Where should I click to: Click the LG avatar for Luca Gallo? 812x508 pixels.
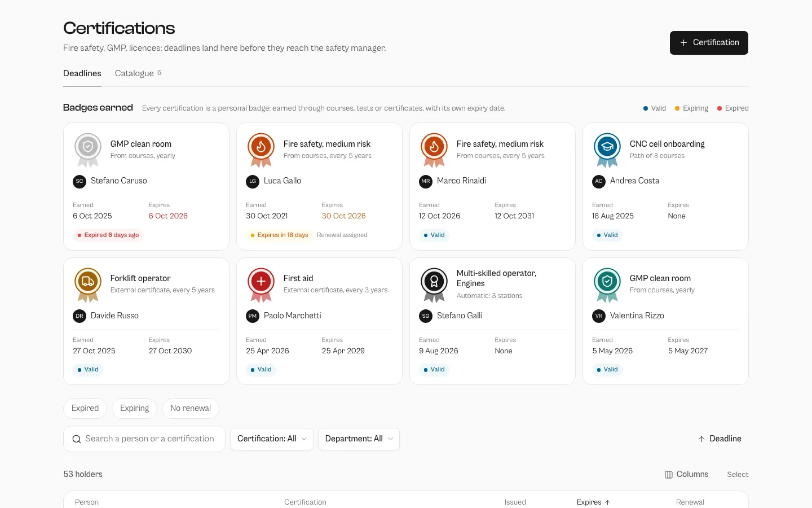click(253, 181)
